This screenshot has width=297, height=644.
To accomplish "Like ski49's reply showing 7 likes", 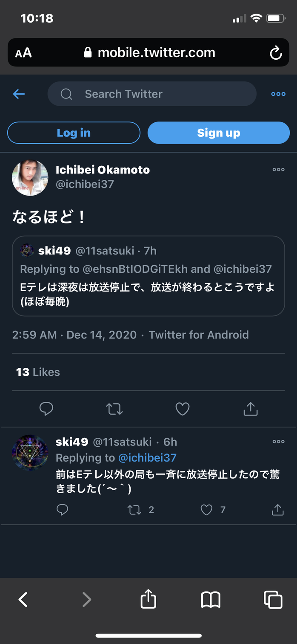I will pos(213,510).
